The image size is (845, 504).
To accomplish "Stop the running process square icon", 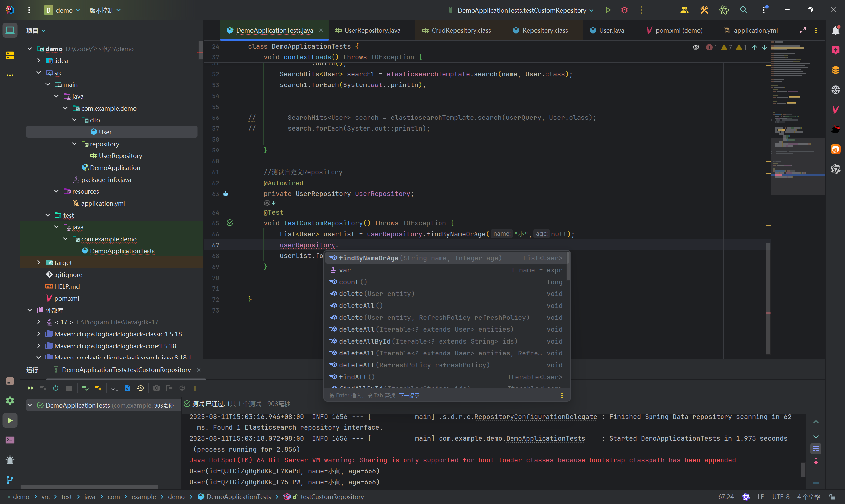I will coord(69,388).
